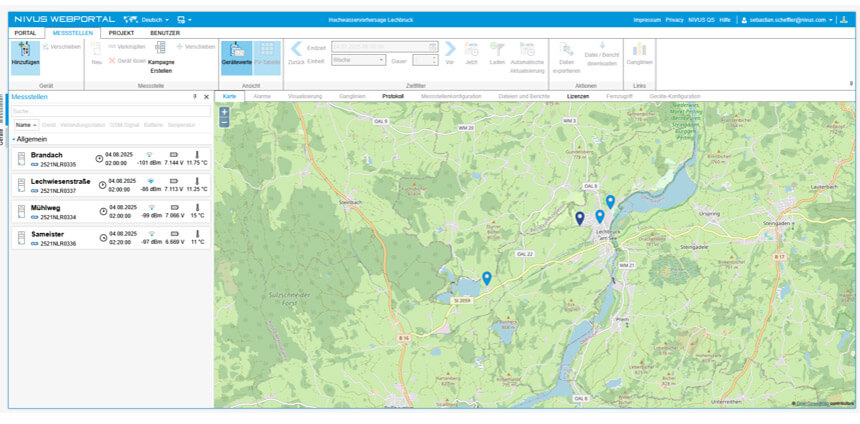Image resolution: width=860 pixels, height=424 pixels.
Task: Click the dark blue map marker
Action: pyautogui.click(x=579, y=218)
